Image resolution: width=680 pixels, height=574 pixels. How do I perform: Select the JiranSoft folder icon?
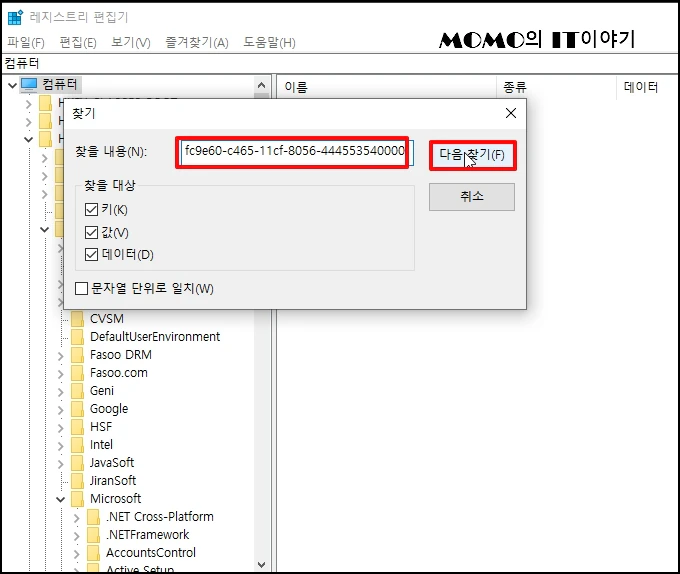click(78, 481)
